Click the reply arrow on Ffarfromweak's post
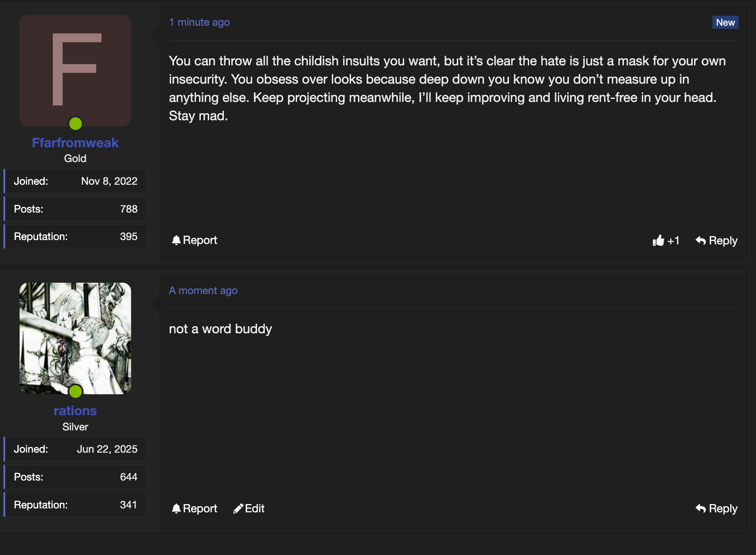This screenshot has width=756, height=555. point(700,240)
